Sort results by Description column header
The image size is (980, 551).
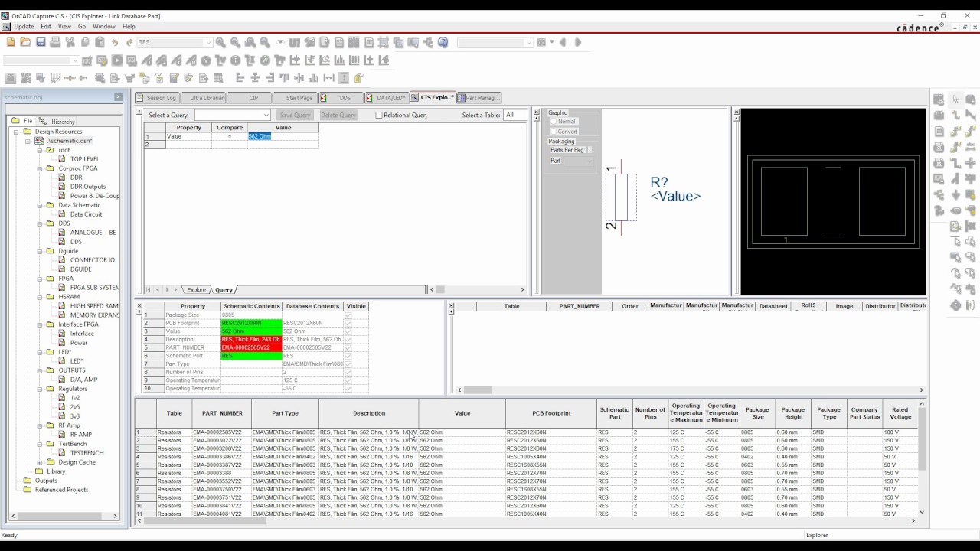[369, 413]
